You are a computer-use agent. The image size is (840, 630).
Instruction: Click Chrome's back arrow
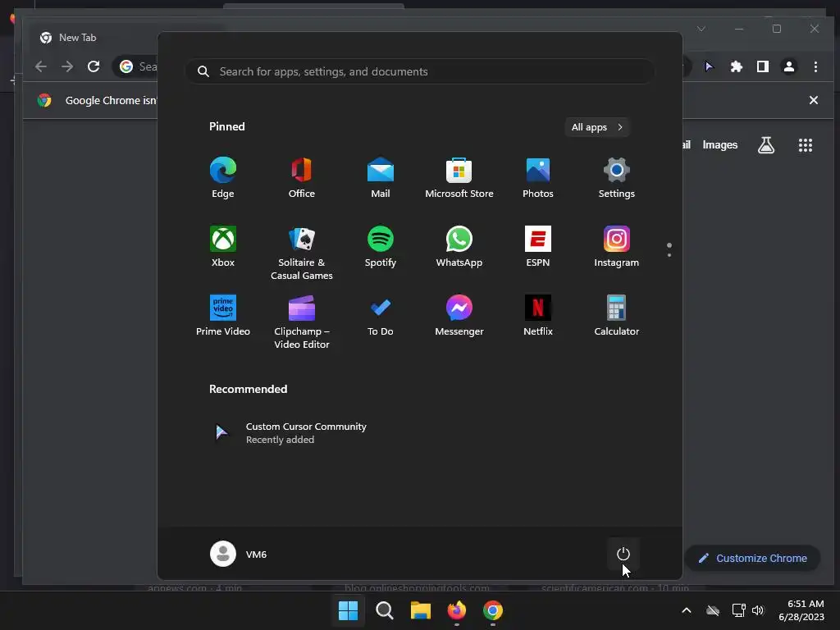[x=41, y=66]
